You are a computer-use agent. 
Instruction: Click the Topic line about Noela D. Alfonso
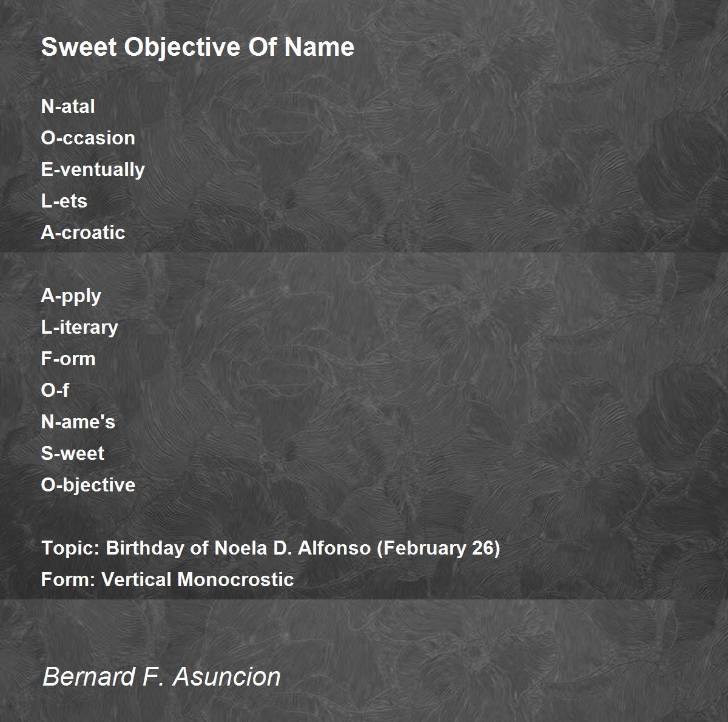271,548
